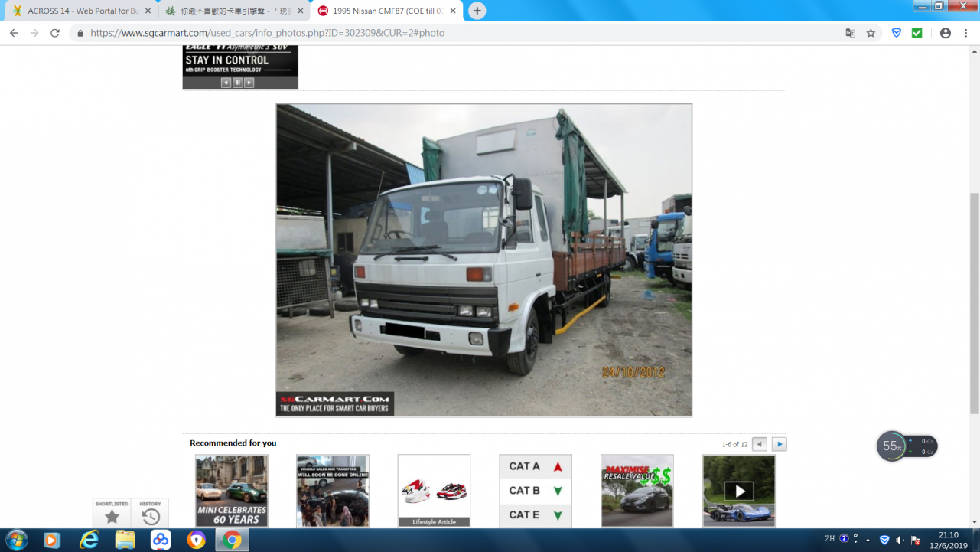Click the address bar URL field
The width and height of the screenshot is (980, 552).
[x=459, y=33]
